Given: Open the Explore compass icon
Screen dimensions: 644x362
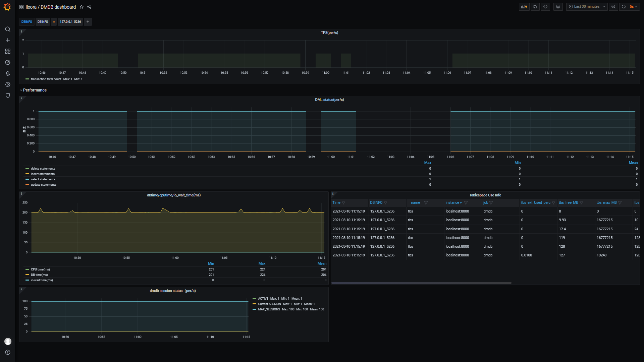Looking at the screenshot, I should pos(7,62).
